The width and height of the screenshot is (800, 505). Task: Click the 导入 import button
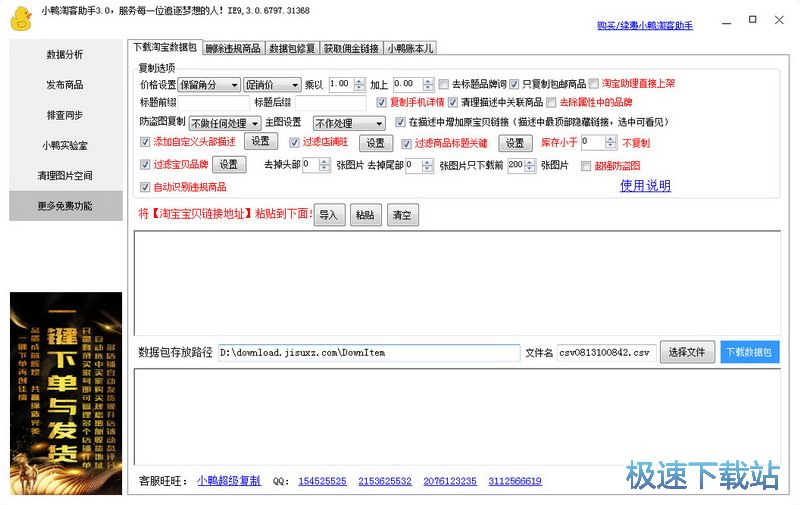click(329, 214)
